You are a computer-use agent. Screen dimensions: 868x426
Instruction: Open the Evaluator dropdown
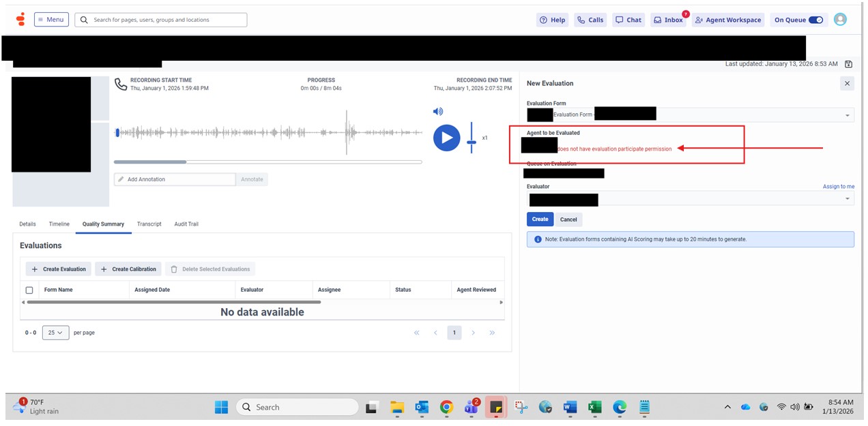[x=690, y=198]
